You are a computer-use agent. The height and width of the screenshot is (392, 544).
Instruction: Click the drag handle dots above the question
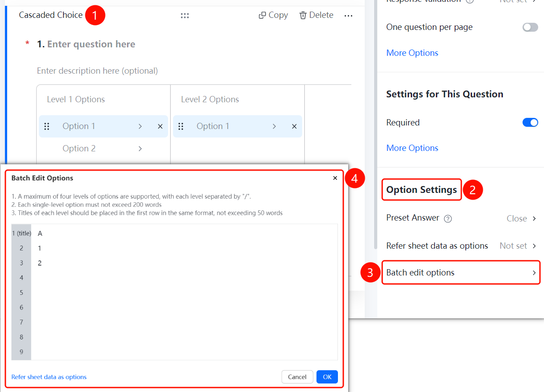[x=185, y=16]
